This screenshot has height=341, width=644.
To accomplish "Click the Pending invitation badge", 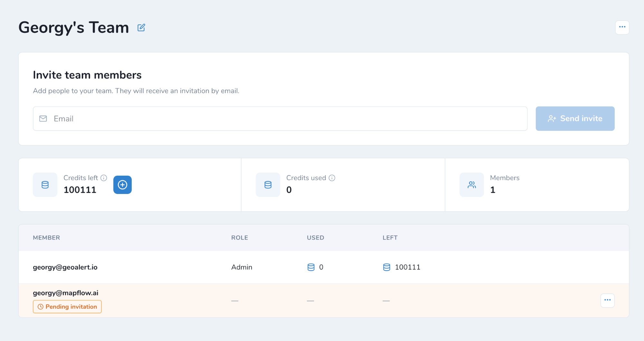I will pos(67,307).
